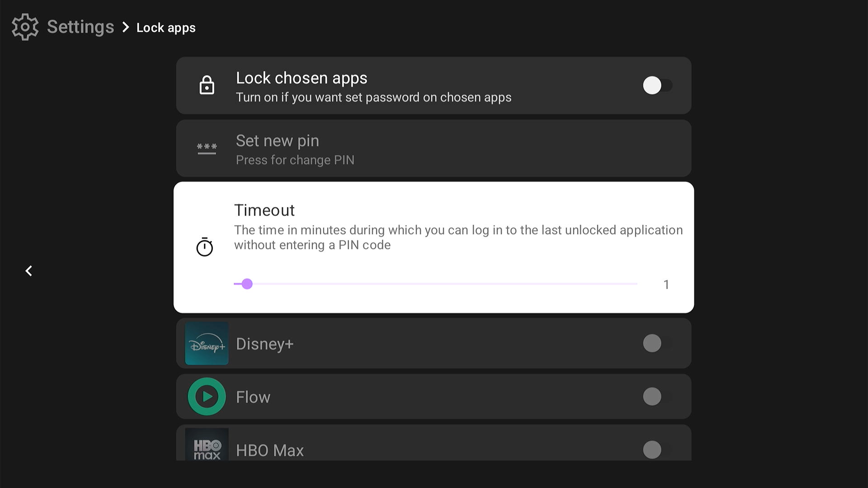Image resolution: width=868 pixels, height=488 pixels.
Task: Click the stopwatch Timeout icon
Action: coord(204,247)
